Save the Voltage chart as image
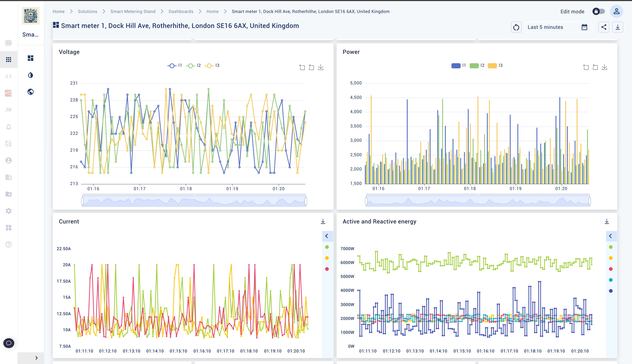 pyautogui.click(x=321, y=67)
